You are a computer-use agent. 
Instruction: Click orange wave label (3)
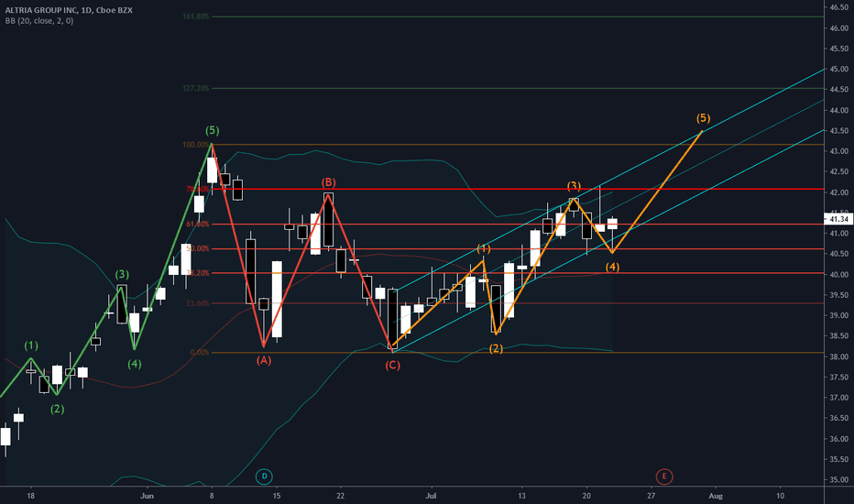click(574, 186)
